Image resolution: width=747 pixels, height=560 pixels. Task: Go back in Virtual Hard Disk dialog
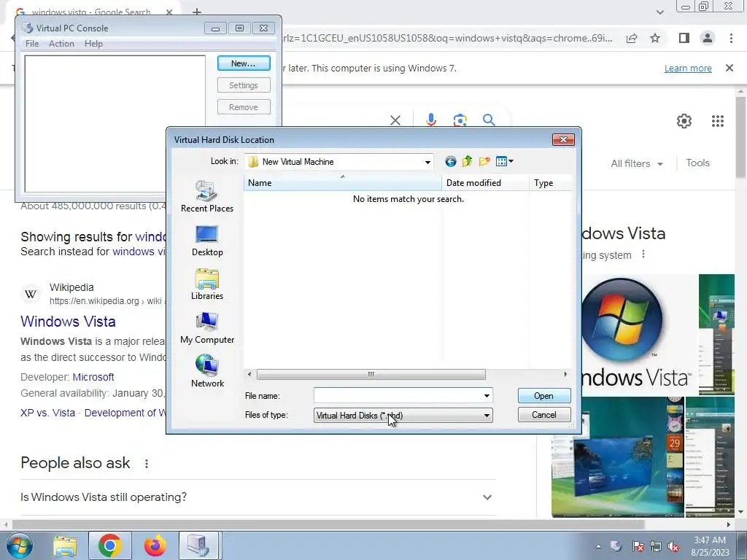click(450, 162)
